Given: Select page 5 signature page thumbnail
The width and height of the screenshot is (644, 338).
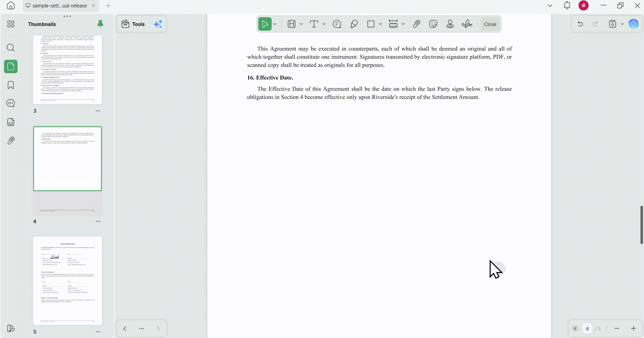Looking at the screenshot, I should click(67, 281).
